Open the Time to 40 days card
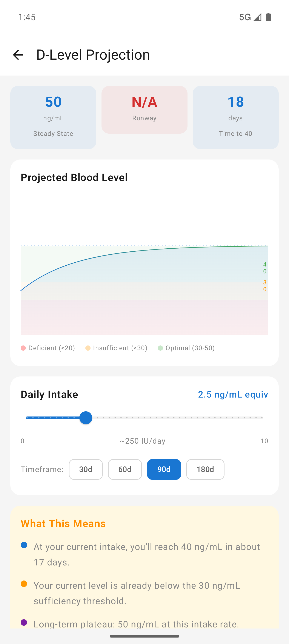The height and width of the screenshot is (644, 289). click(x=235, y=118)
